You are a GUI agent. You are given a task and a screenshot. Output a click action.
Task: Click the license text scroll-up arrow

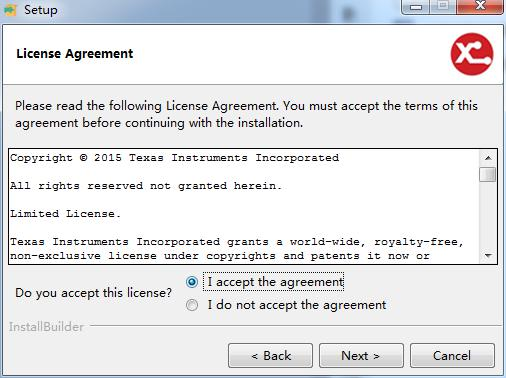[x=488, y=158]
